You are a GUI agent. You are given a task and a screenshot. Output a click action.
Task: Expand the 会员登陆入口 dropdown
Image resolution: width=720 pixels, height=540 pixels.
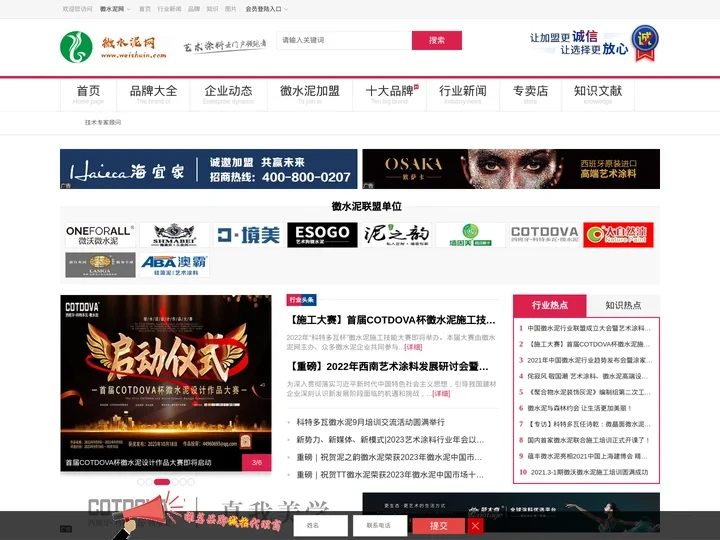(267, 9)
